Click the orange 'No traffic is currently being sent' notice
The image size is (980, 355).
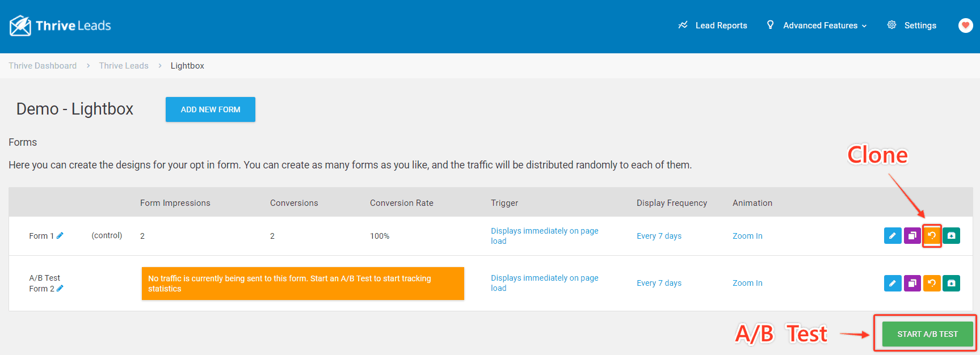[303, 284]
